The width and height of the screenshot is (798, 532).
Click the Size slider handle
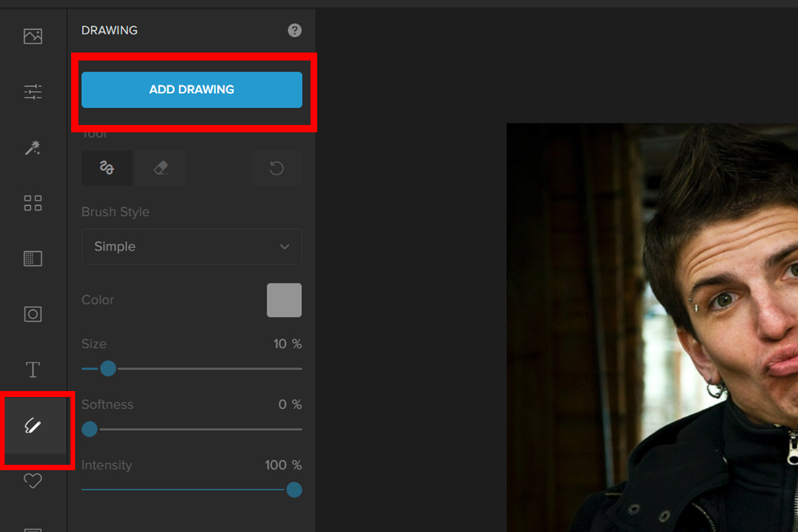point(108,368)
